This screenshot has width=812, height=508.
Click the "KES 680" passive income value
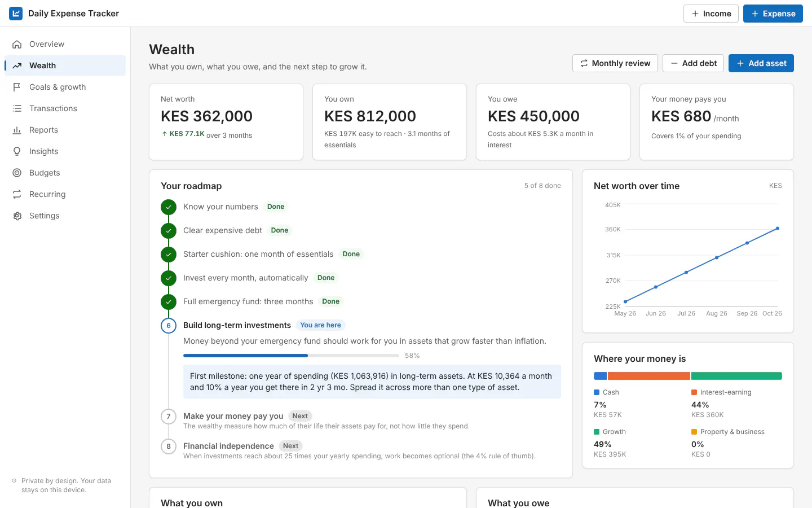[681, 116]
